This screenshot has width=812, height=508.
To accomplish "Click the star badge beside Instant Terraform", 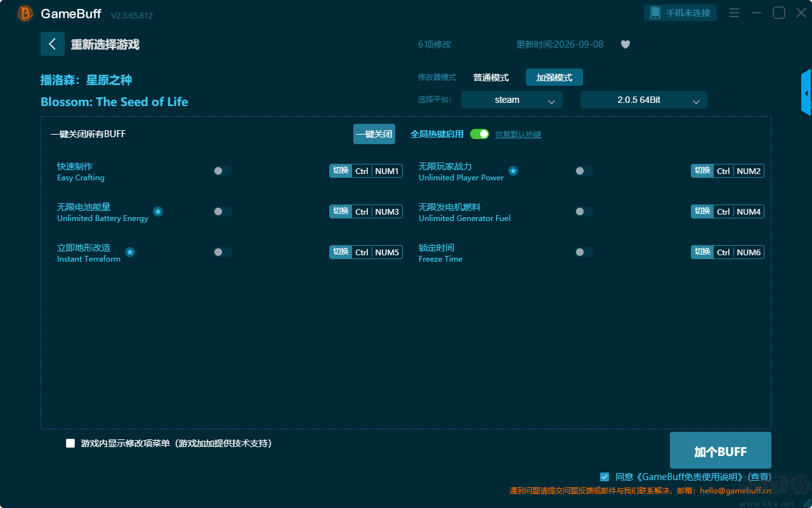I will pos(130,252).
